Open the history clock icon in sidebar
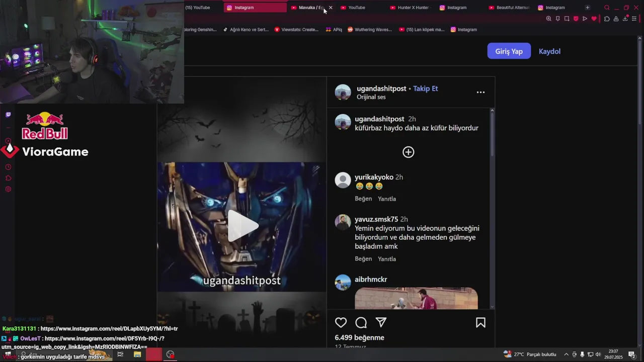The image size is (644, 362). point(8,167)
